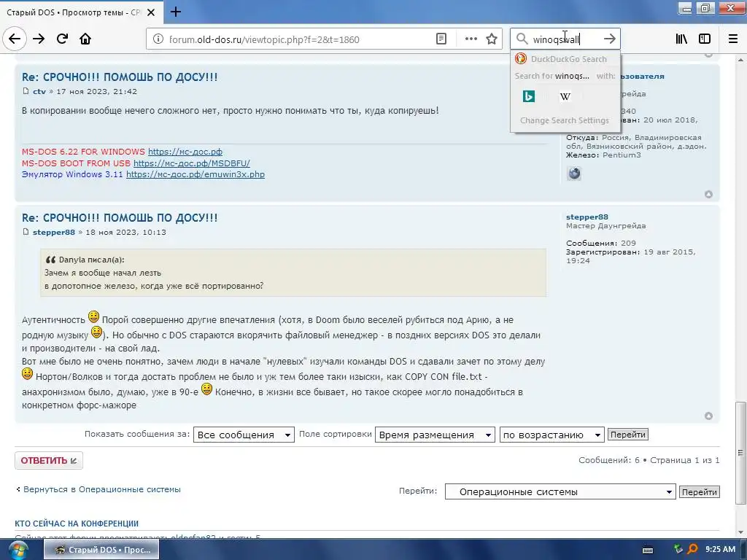This screenshot has height=560, width=747.
Task: Switch to Старый DOS browser tab
Action: pos(74,12)
